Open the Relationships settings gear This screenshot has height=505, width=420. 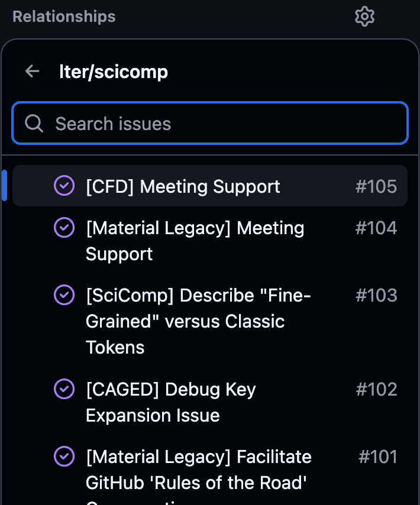point(364,17)
